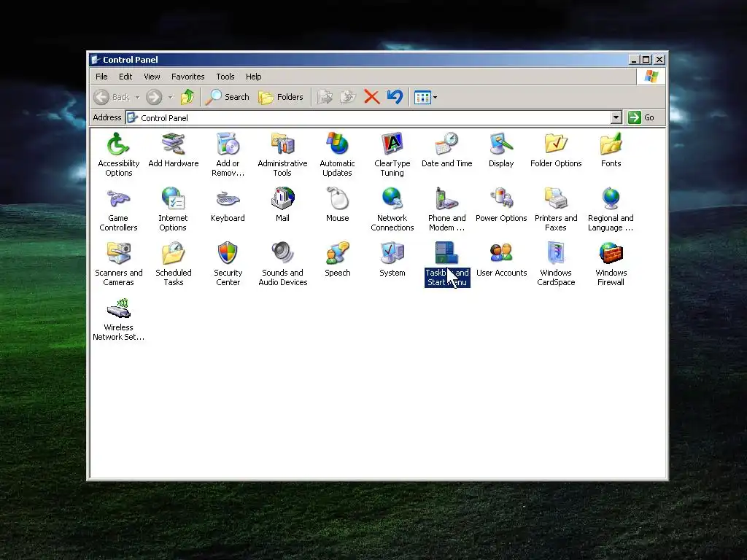
Task: Select Game Controllers icon
Action: pyautogui.click(x=118, y=198)
